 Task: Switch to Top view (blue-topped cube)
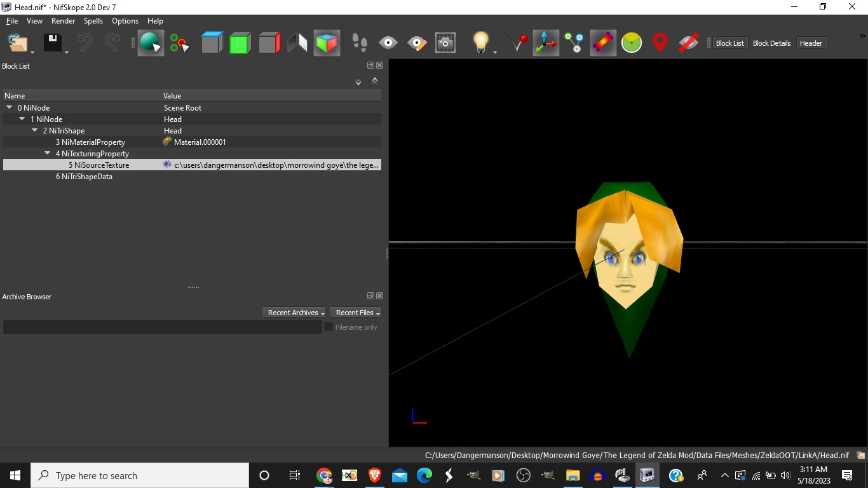pos(212,43)
